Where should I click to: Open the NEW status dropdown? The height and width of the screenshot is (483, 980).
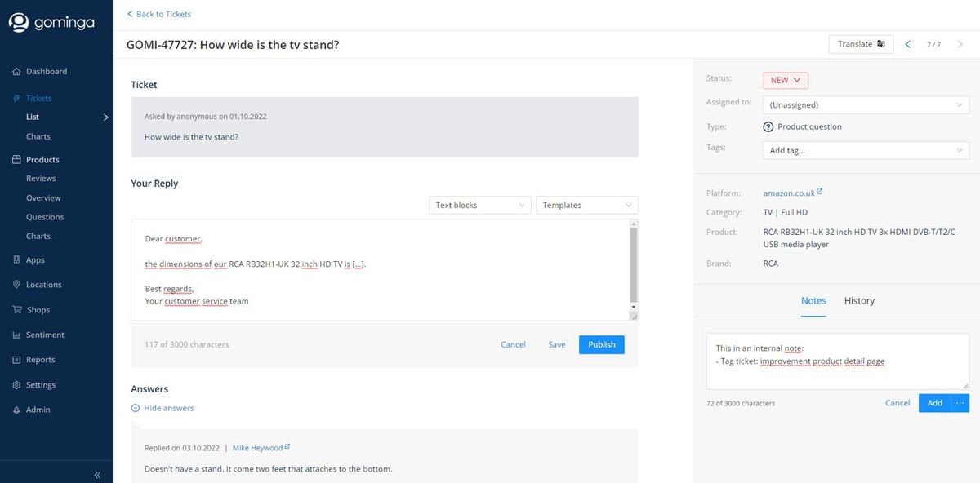tap(786, 80)
